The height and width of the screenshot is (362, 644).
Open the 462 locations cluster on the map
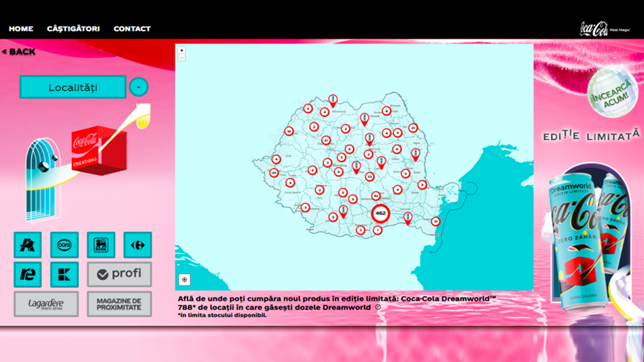[x=380, y=213]
